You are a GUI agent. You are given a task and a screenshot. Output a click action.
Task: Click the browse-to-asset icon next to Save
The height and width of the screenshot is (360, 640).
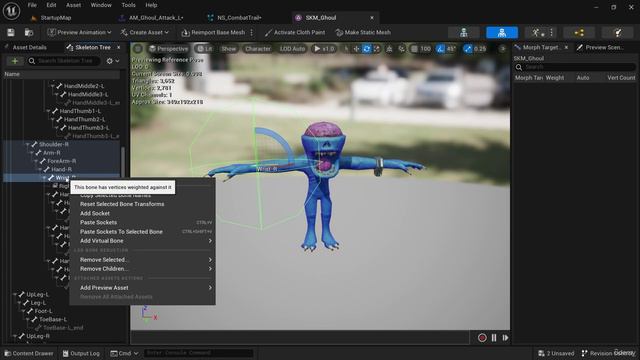point(29,32)
